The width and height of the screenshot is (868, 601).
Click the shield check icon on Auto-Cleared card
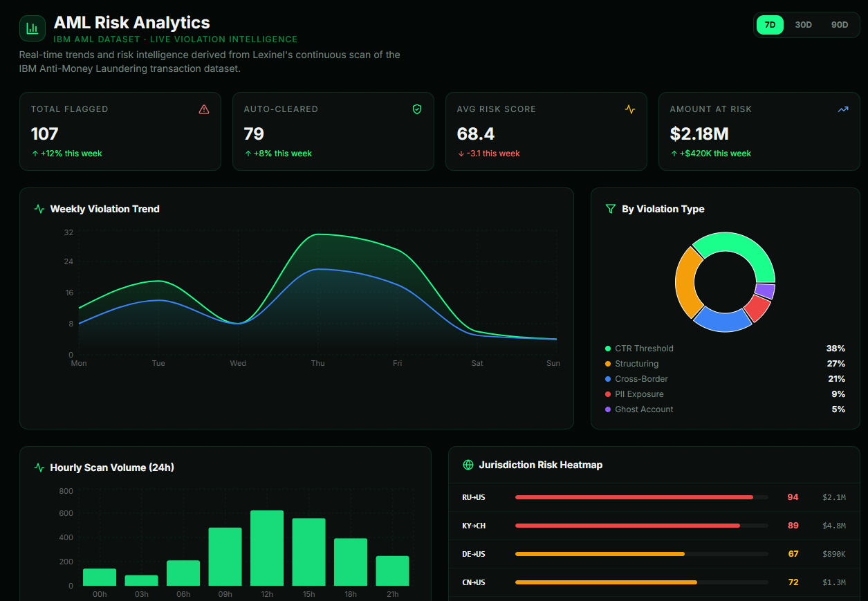point(416,109)
